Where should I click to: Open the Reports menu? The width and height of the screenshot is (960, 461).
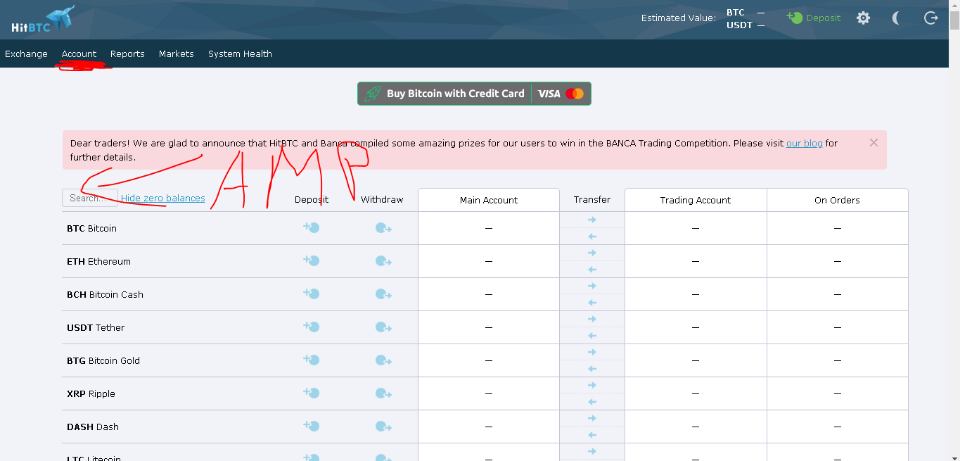tap(127, 54)
